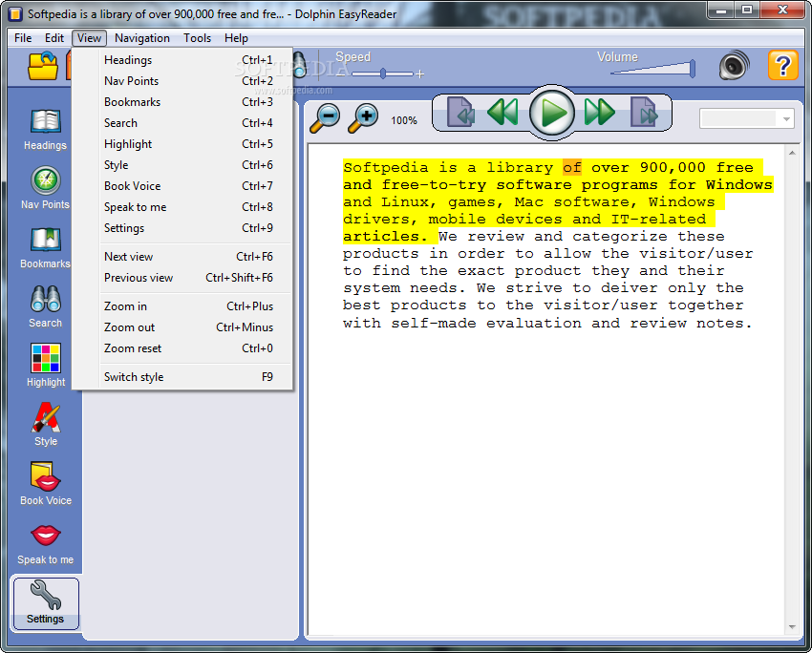This screenshot has height=653, width=812.
Task: Select Book Voice in the View menu
Action: pos(182,186)
